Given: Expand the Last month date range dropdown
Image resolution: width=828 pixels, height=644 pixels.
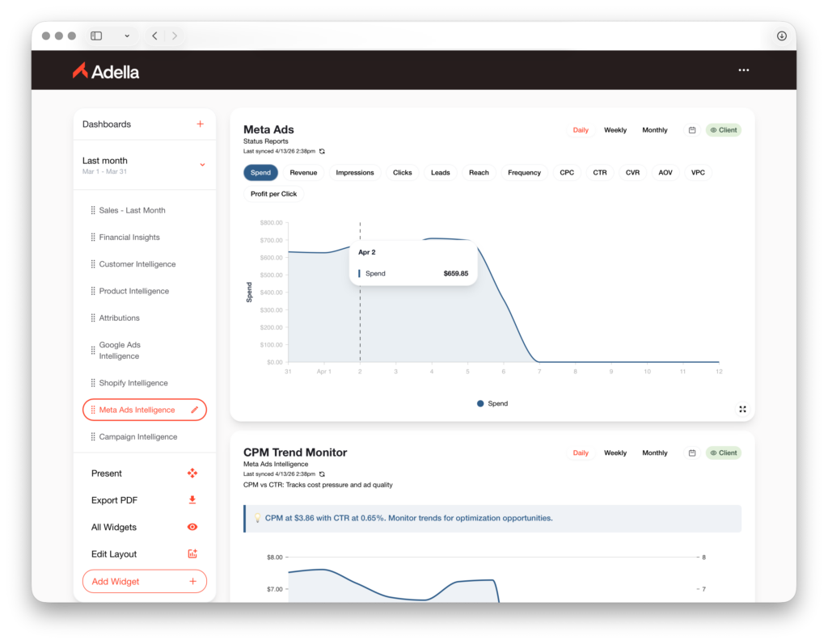Looking at the screenshot, I should pos(202,165).
